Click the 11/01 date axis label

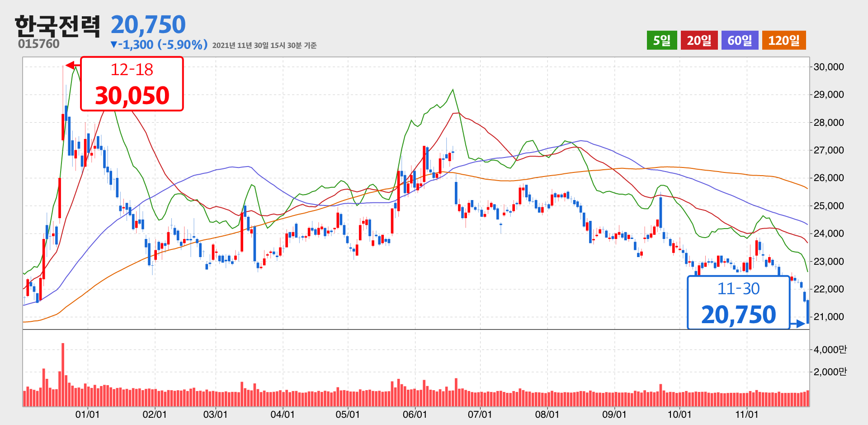point(747,415)
